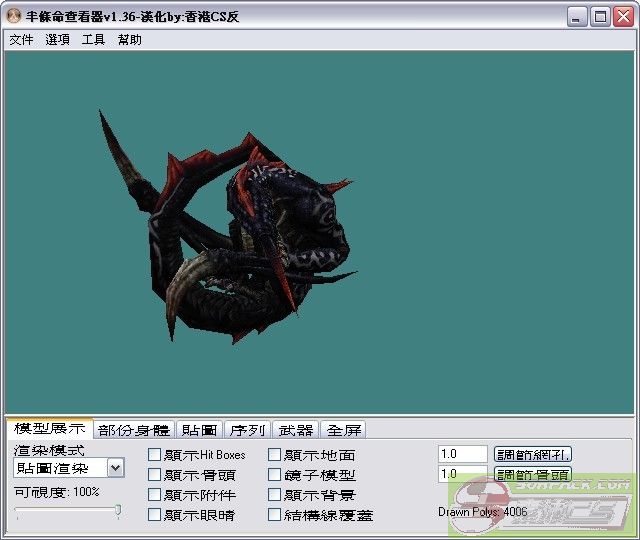Image resolution: width=640 pixels, height=540 pixels.
Task: Switch to the 模型展示 tab
Action: coord(50,428)
